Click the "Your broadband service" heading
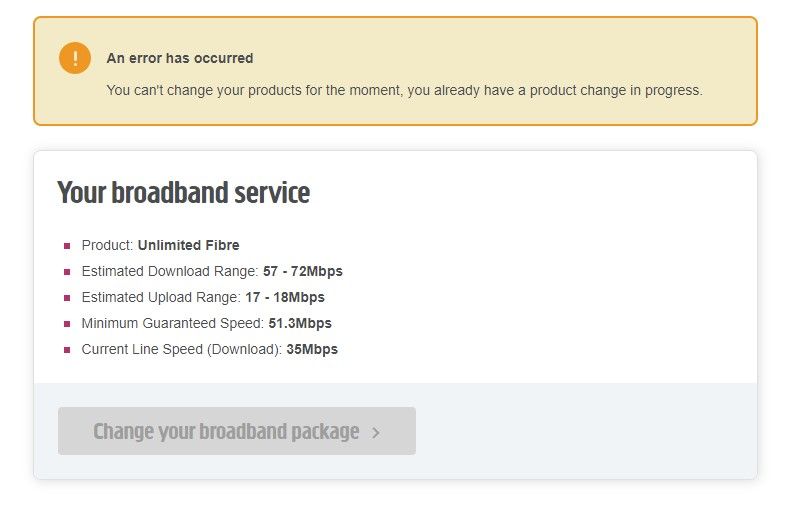 [183, 193]
